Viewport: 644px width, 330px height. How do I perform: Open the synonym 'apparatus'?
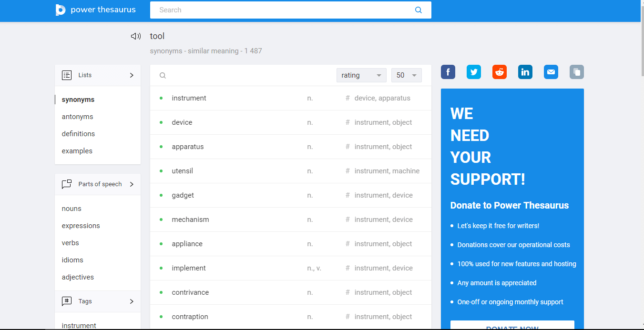188,147
